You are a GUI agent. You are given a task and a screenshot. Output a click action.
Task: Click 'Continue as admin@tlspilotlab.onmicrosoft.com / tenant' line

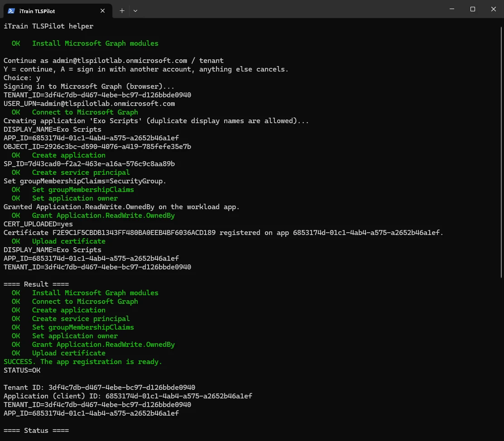[114, 60]
